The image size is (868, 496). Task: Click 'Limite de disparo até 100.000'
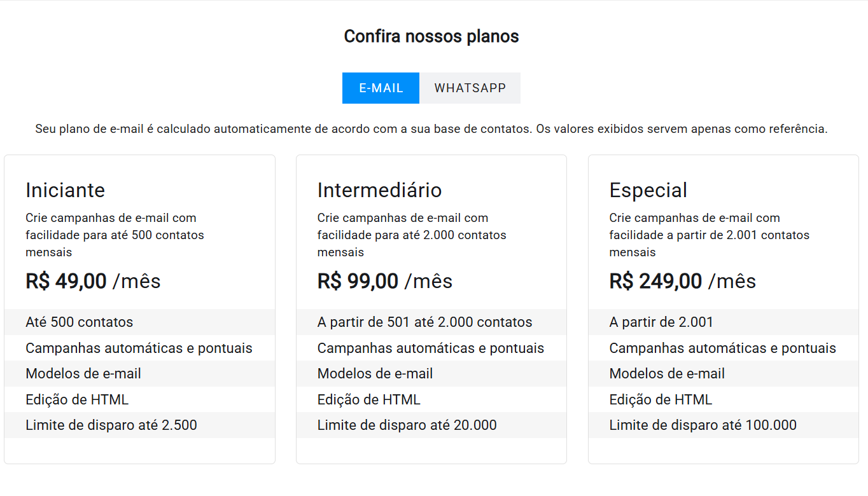(703, 425)
